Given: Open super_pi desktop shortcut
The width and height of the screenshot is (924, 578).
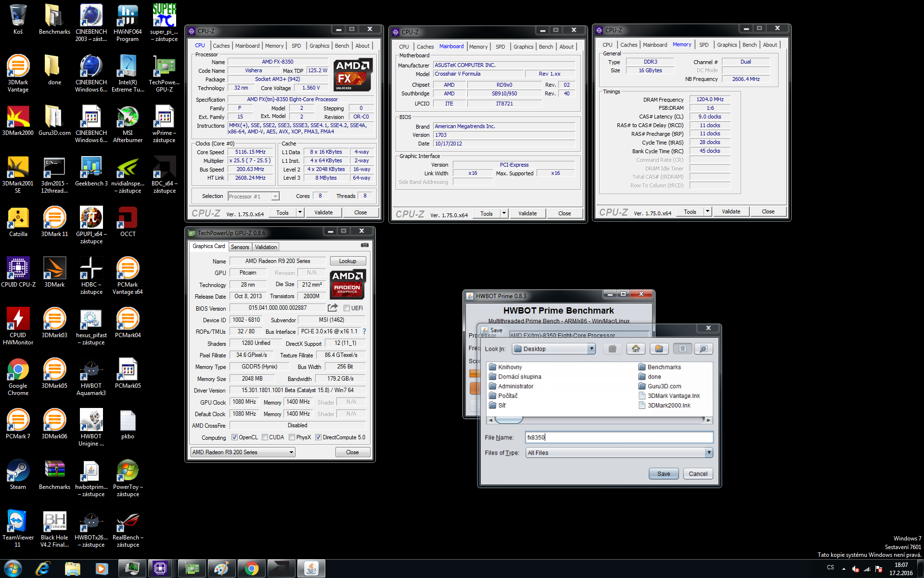Looking at the screenshot, I should [x=164, y=23].
